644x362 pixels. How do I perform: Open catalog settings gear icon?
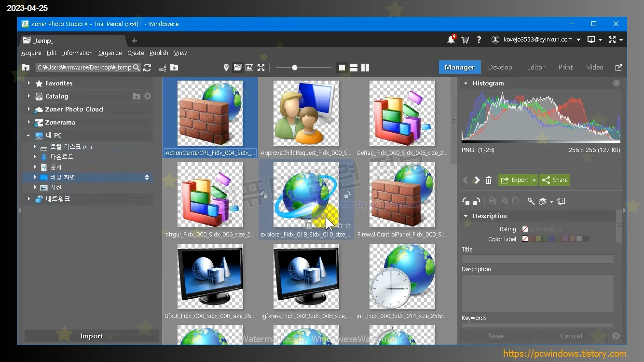coord(148,96)
